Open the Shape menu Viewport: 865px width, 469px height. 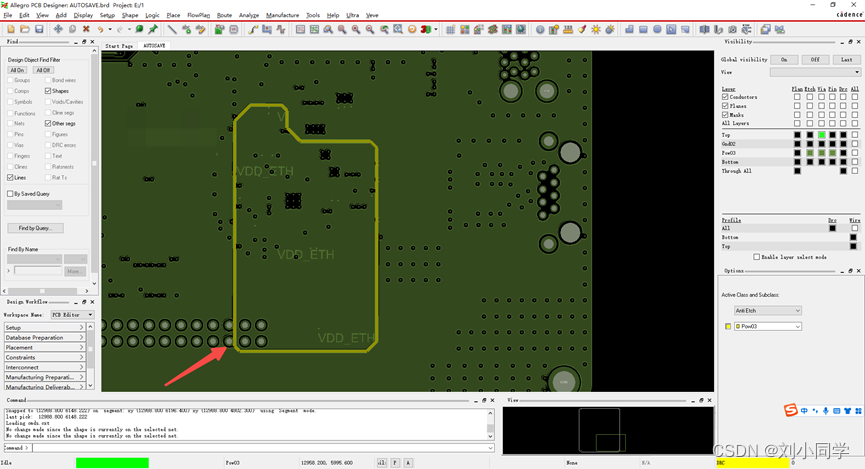point(130,15)
